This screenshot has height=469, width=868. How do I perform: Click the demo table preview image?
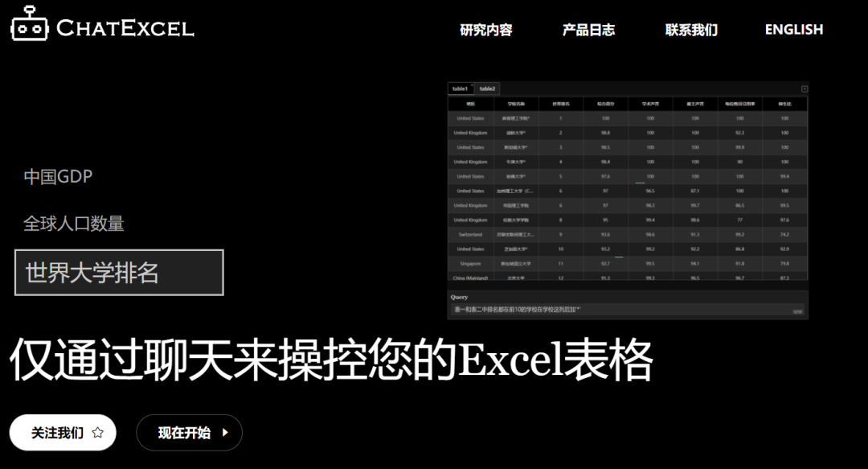click(628, 200)
